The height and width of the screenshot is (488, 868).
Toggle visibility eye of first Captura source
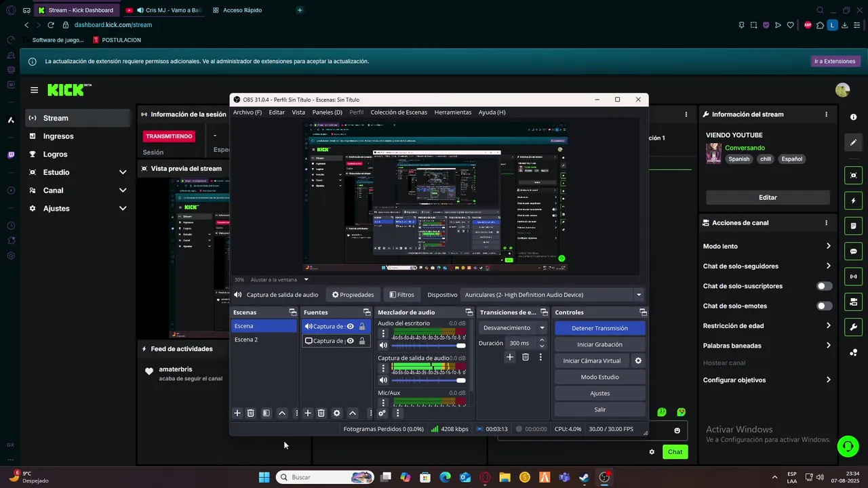click(x=351, y=326)
